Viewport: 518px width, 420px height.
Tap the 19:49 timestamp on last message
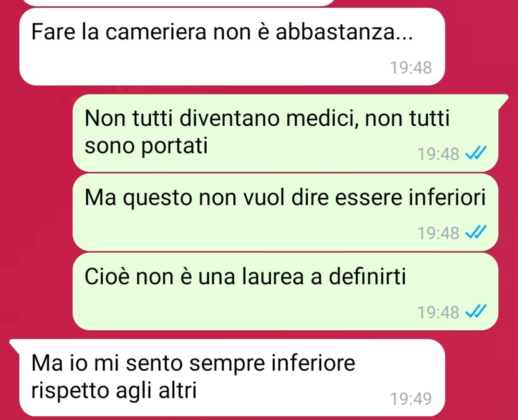(411, 398)
